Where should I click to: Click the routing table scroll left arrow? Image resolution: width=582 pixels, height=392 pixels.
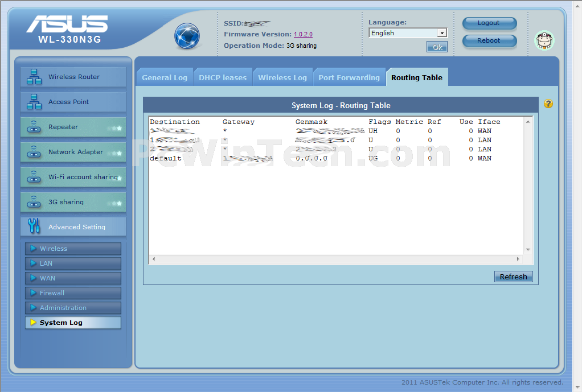[154, 259]
